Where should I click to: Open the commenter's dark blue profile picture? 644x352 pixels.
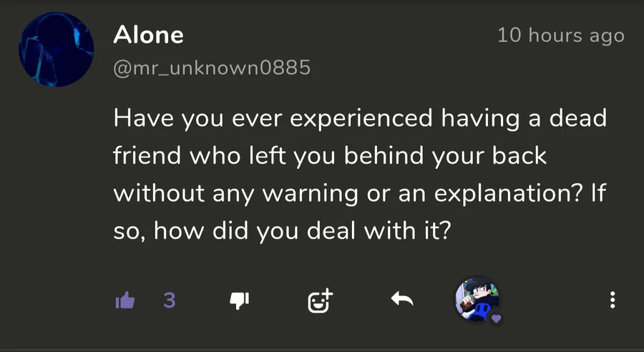point(57,49)
